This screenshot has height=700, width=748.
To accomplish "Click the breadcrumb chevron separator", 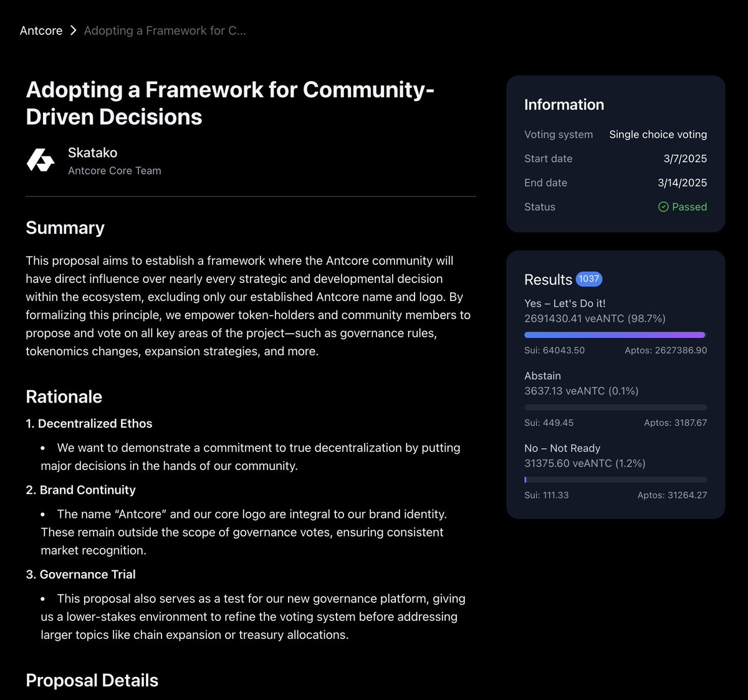I will (x=73, y=30).
